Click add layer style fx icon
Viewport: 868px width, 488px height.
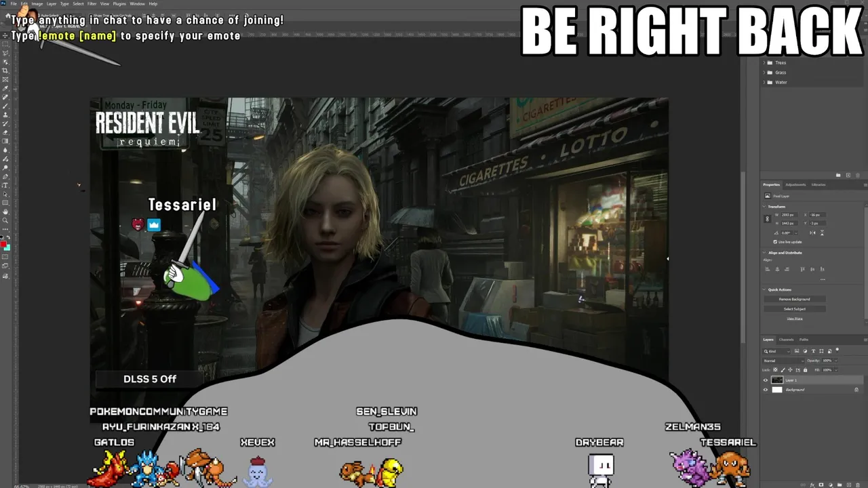(812, 485)
